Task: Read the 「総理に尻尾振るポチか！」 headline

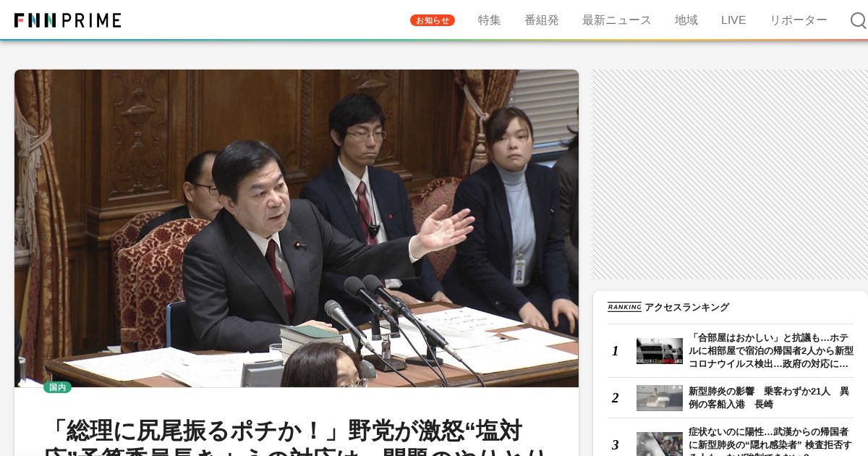Action: point(297,436)
